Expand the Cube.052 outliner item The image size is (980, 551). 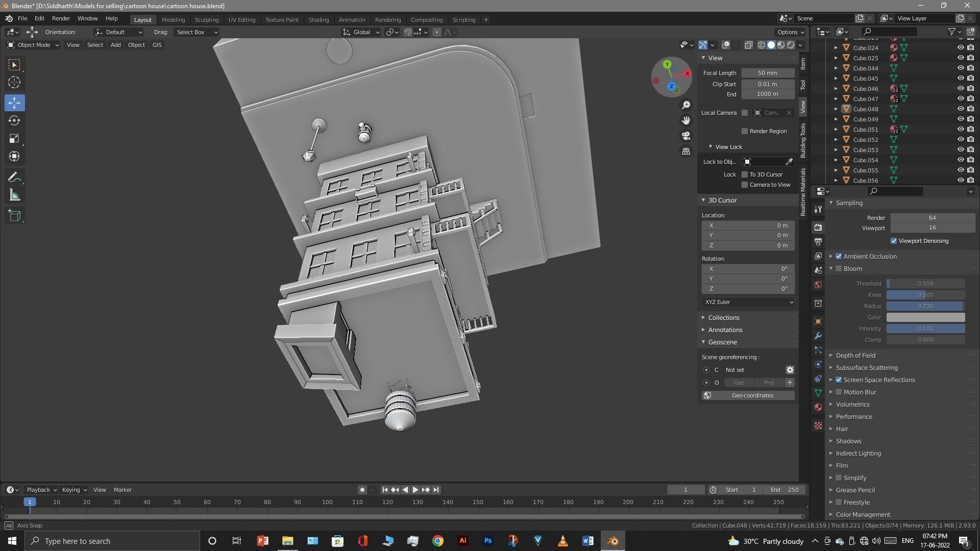836,140
